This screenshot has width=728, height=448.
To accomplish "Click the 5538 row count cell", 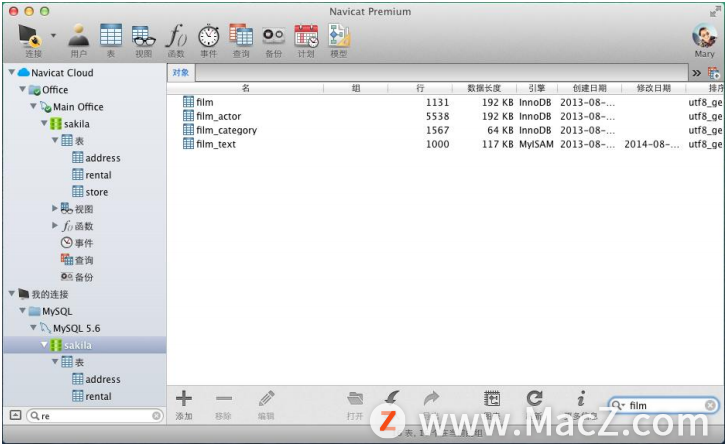I will [437, 116].
